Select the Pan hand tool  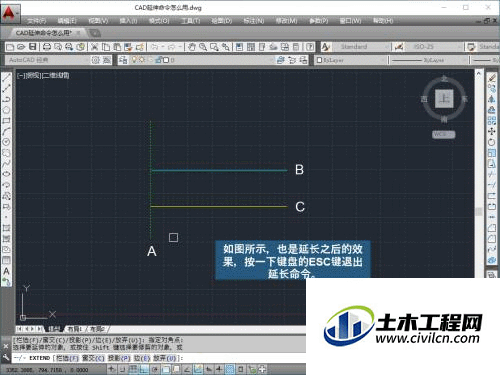[x=192, y=47]
